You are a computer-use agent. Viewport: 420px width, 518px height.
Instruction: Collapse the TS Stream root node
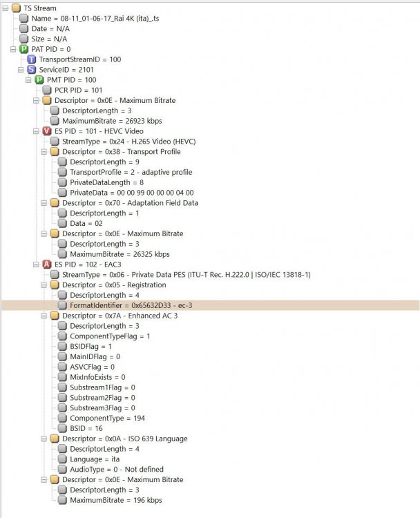coord(6,8)
